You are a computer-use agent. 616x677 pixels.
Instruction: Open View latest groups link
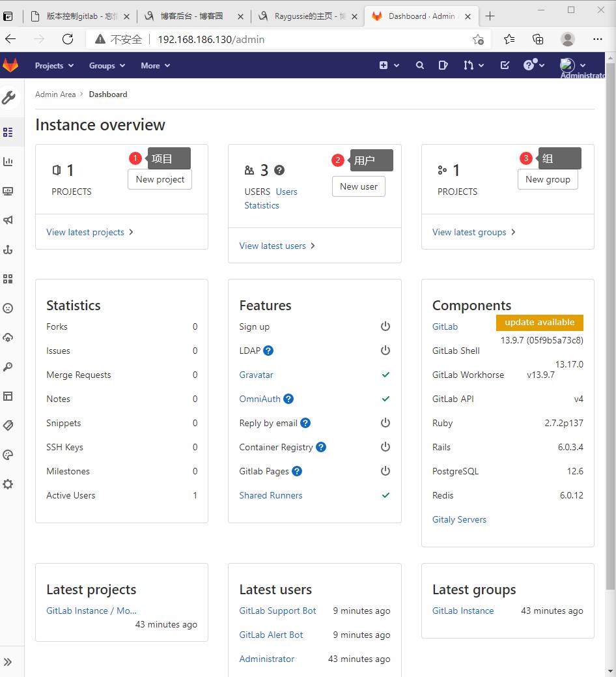point(473,232)
